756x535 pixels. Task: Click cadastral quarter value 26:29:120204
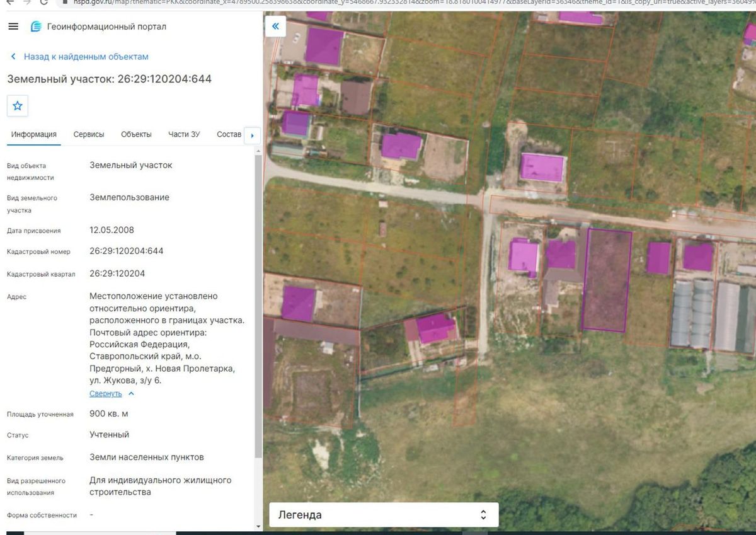click(117, 273)
